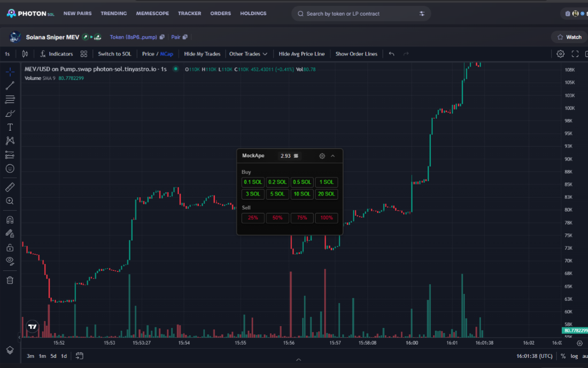Screen dimensions: 588x368
Task: Remove all drawings with trash icon
Action: pos(10,280)
